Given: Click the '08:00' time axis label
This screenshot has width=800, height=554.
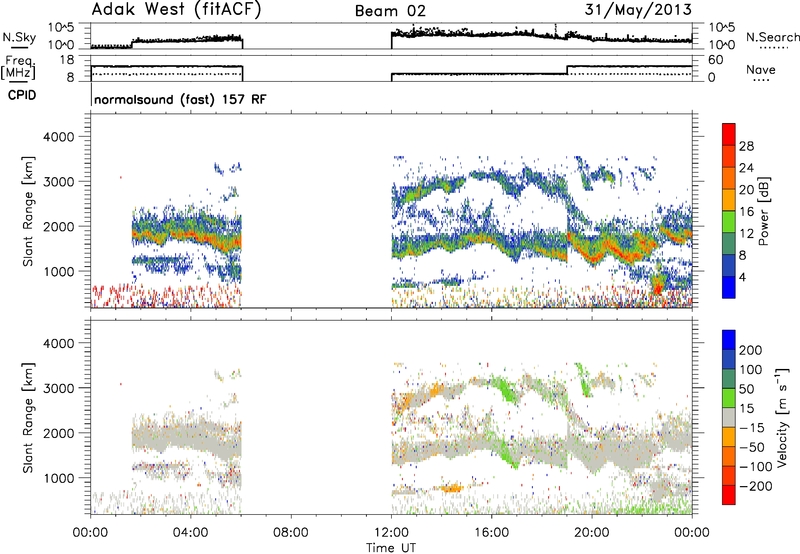Looking at the screenshot, I should pos(291,533).
